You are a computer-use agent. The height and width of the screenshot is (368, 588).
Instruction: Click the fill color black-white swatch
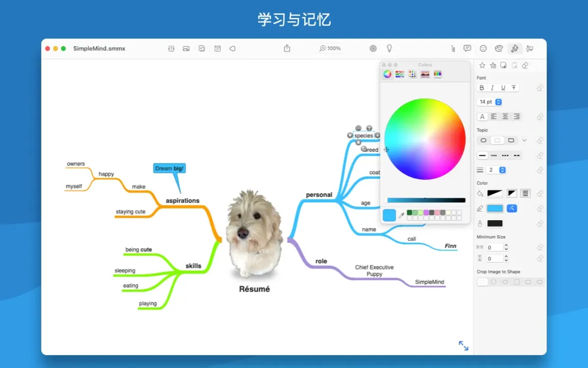[x=495, y=193]
